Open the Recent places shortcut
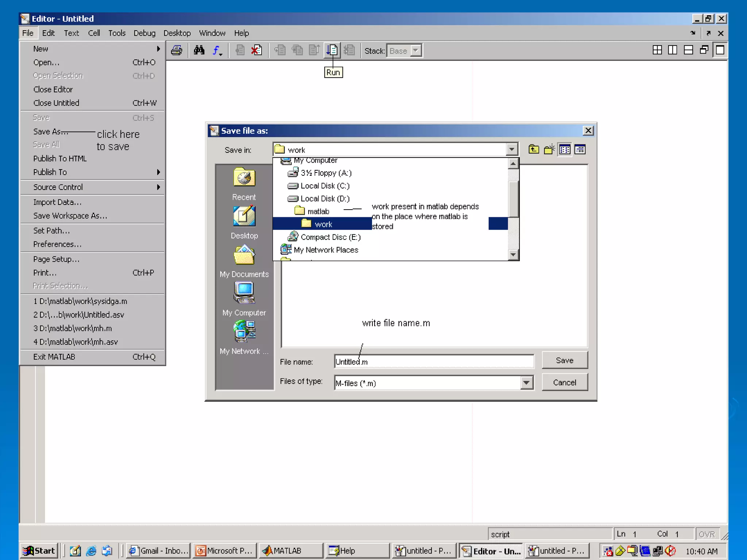The width and height of the screenshot is (747, 560). pyautogui.click(x=244, y=184)
